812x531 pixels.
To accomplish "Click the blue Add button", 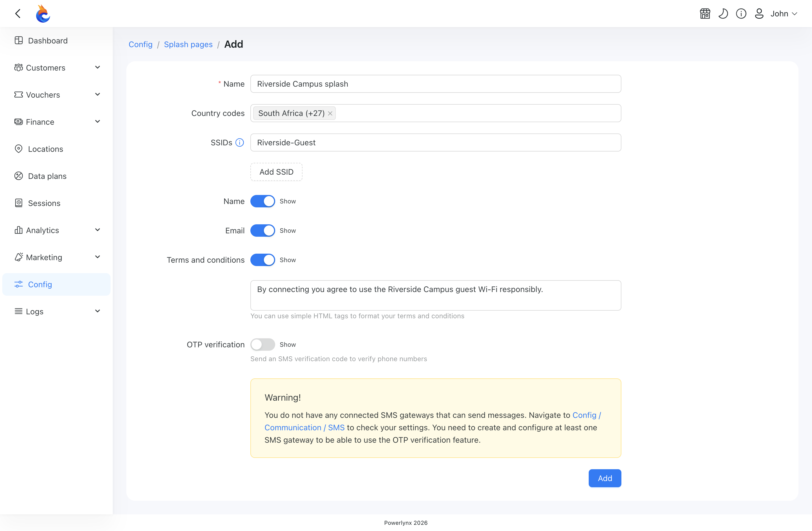I will [604, 479].
